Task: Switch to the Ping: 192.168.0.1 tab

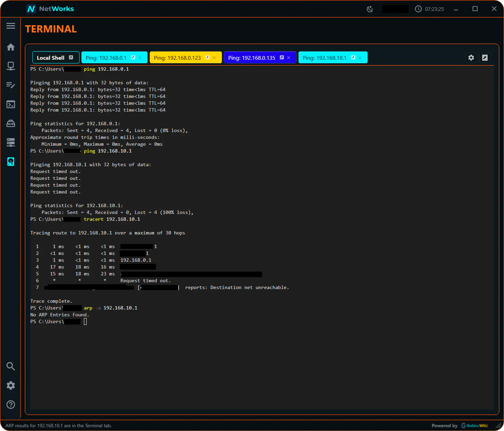Action: [114, 58]
